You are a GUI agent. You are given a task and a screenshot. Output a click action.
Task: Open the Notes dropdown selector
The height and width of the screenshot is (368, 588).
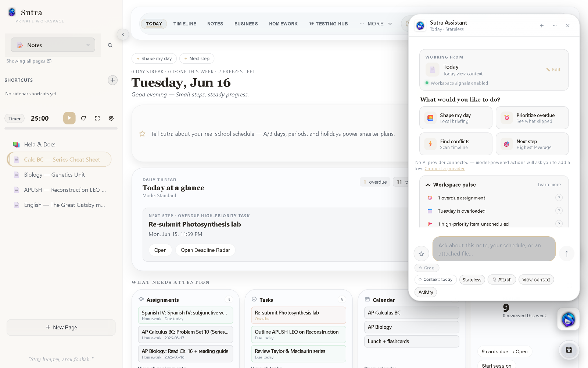tap(53, 45)
